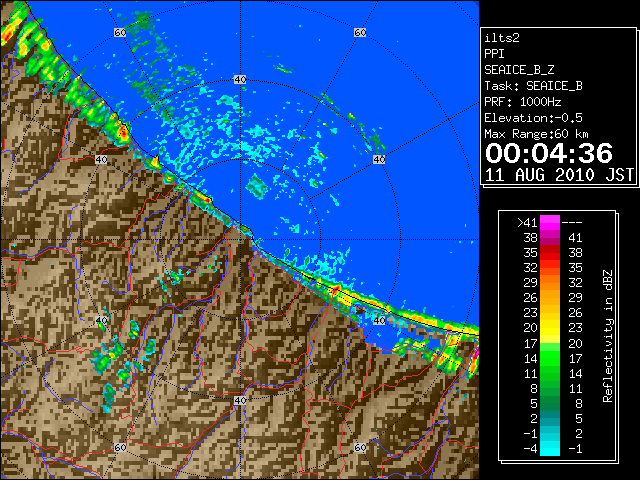This screenshot has height=480, width=640.
Task: Pick the magenta >41 dBZ color swatch
Action: click(550, 223)
